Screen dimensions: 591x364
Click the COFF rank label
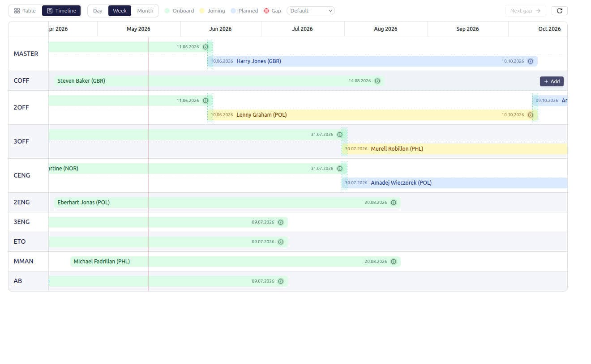click(x=21, y=80)
